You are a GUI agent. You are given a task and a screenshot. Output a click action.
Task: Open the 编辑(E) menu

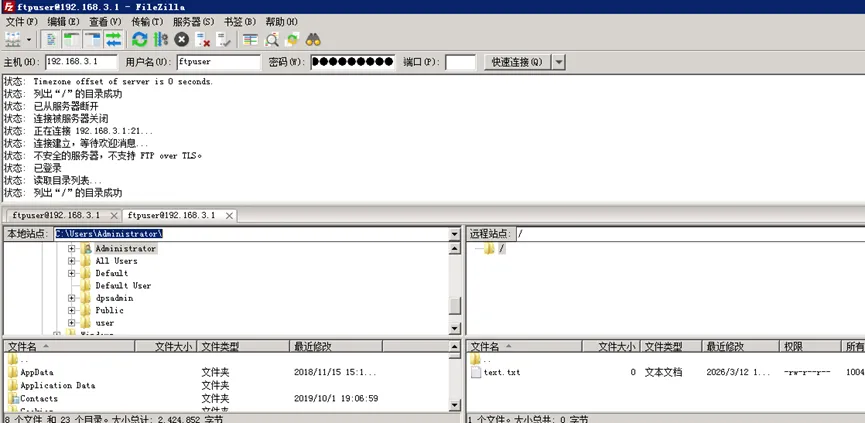pos(63,22)
